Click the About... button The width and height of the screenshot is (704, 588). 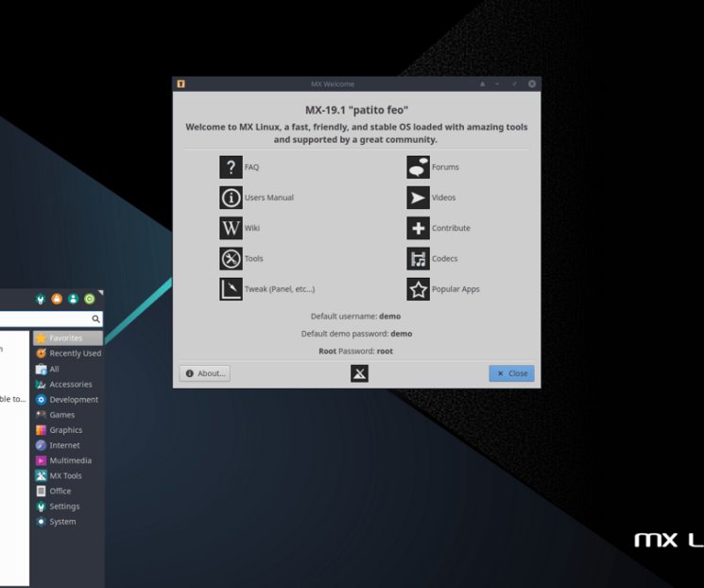point(205,373)
